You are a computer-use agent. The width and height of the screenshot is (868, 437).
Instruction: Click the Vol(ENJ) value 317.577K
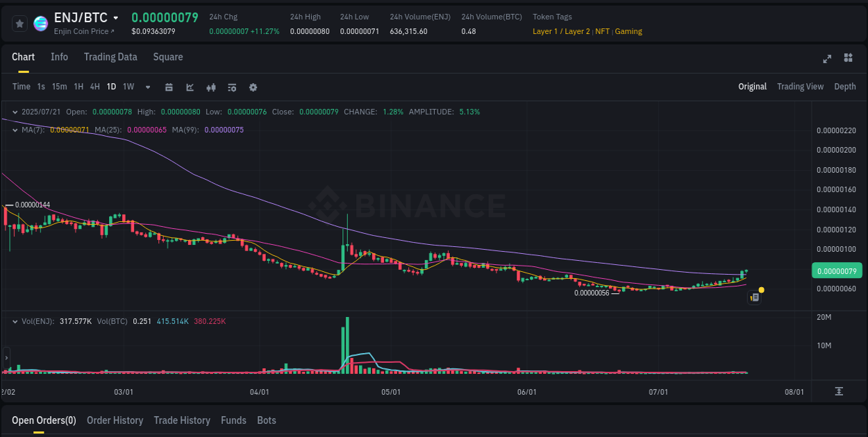point(76,321)
